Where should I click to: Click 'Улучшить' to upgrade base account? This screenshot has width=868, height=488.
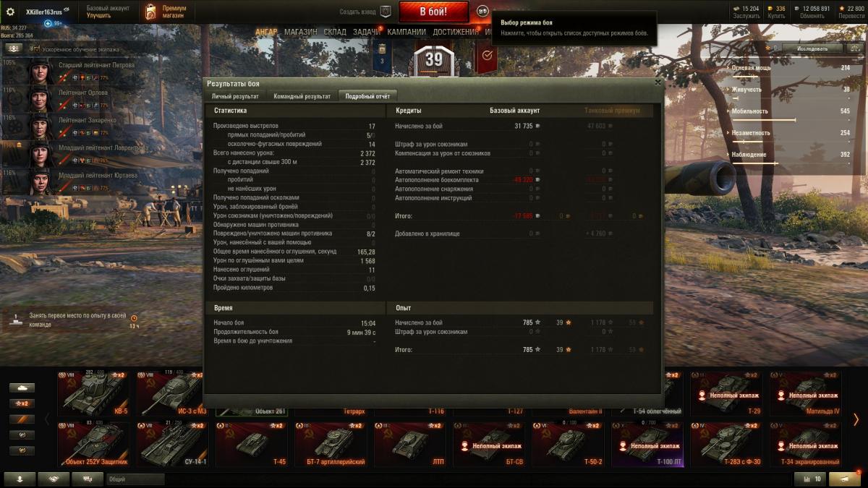coord(99,15)
